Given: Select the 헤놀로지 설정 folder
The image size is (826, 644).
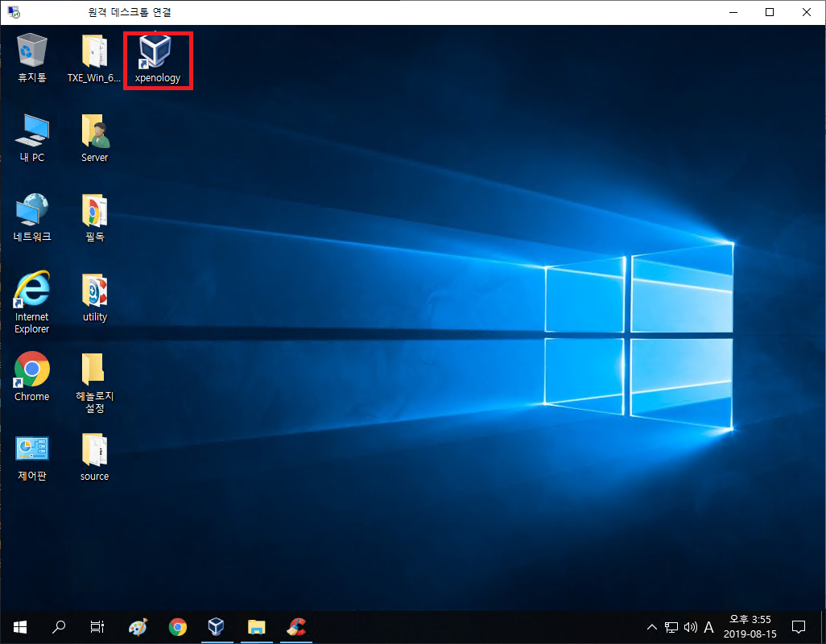Looking at the screenshot, I should point(95,383).
